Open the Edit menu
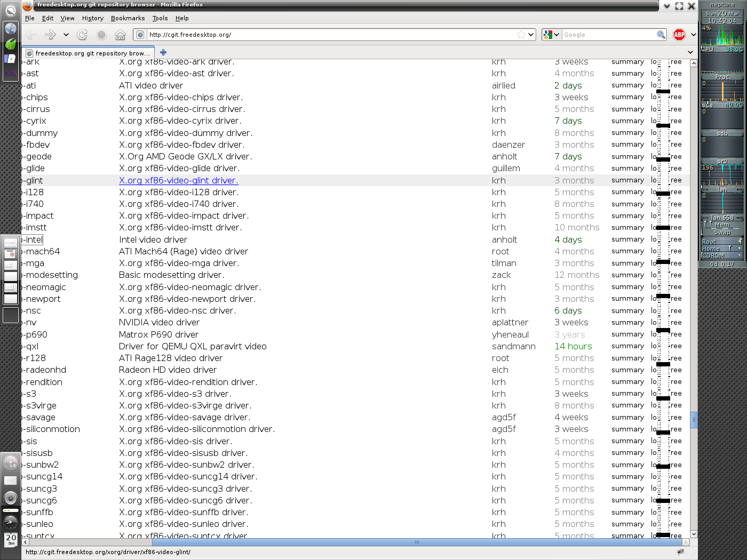Screen dimensions: 747x560 pos(48,18)
